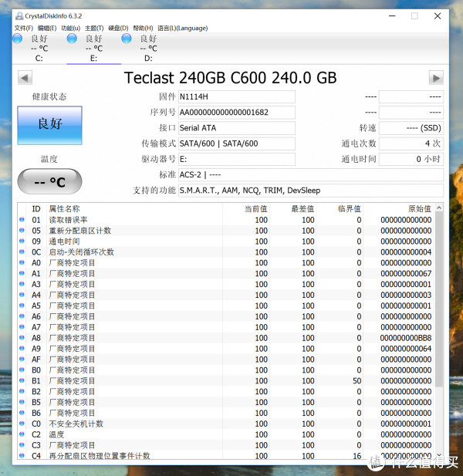Select drive D: health status icon
The image size is (463, 476).
pyautogui.click(x=127, y=39)
